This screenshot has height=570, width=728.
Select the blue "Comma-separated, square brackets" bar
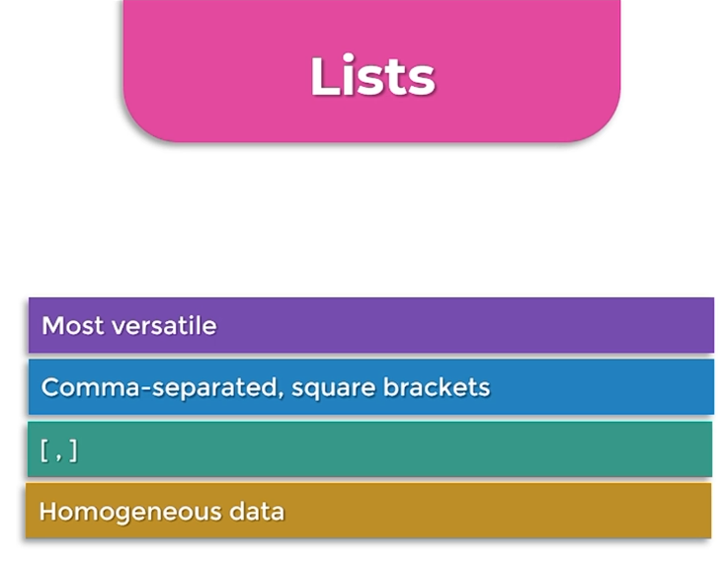point(612,387)
